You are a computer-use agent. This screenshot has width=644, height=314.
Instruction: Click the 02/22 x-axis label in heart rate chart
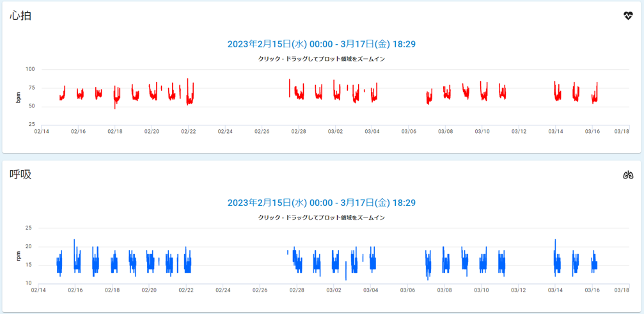[188, 131]
